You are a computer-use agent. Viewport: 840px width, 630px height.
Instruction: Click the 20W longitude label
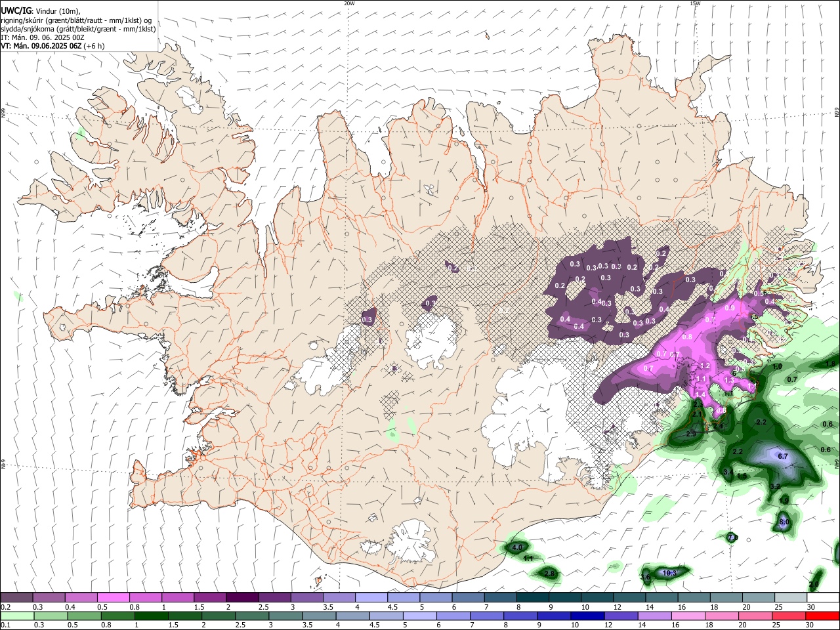[349, 3]
